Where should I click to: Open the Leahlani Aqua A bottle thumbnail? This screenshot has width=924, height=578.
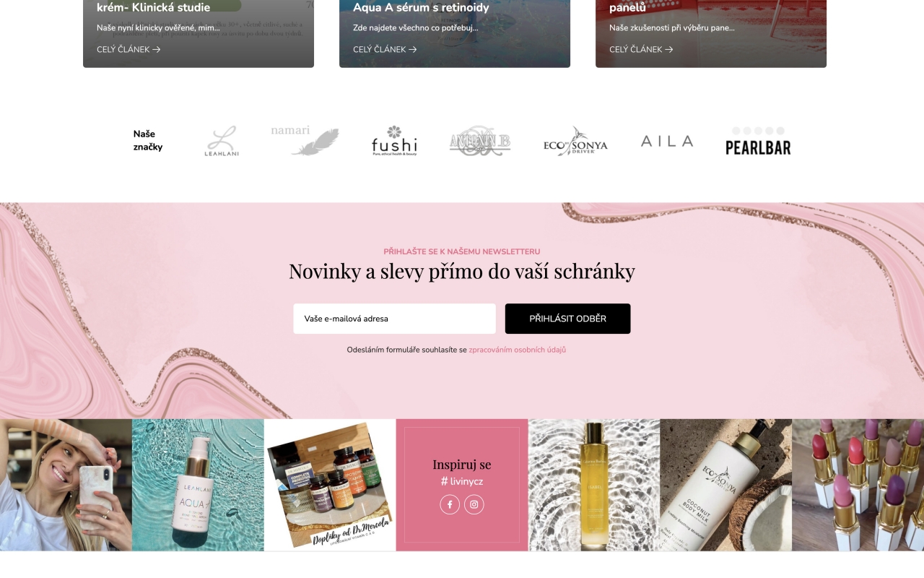click(x=198, y=485)
